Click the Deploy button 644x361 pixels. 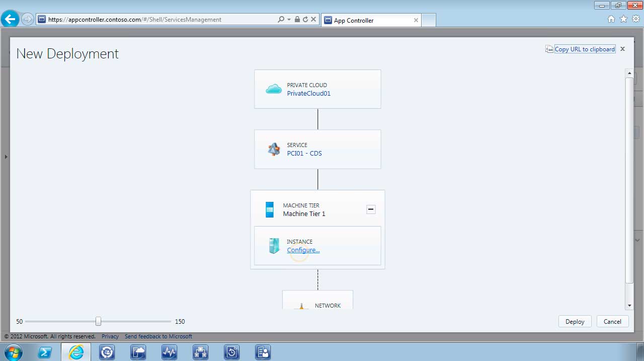575,321
